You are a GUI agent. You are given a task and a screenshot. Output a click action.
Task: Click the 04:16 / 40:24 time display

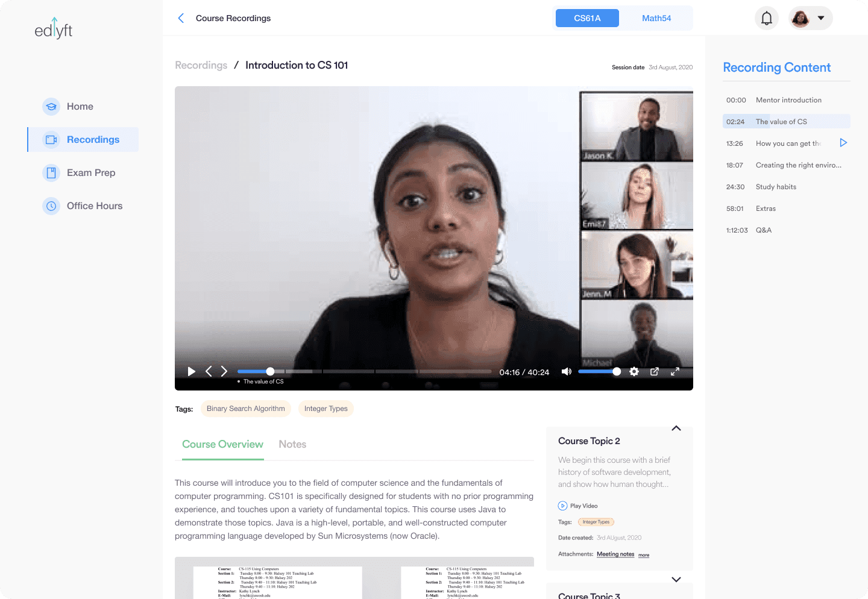(524, 372)
